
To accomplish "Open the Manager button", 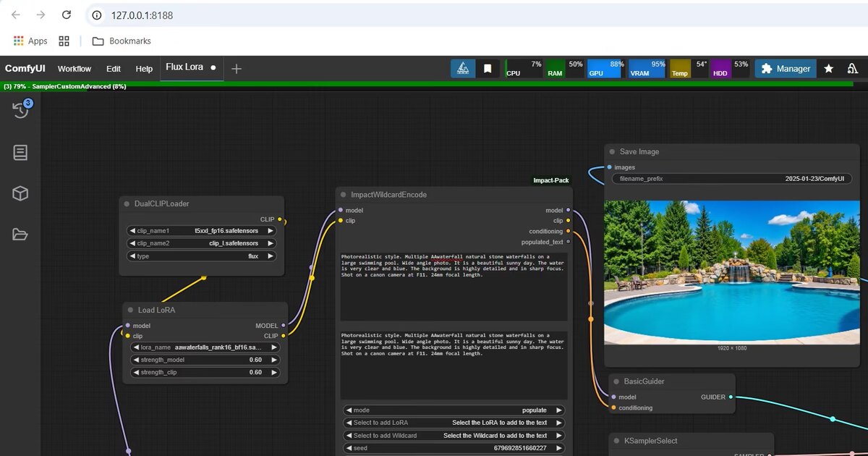I will click(786, 69).
